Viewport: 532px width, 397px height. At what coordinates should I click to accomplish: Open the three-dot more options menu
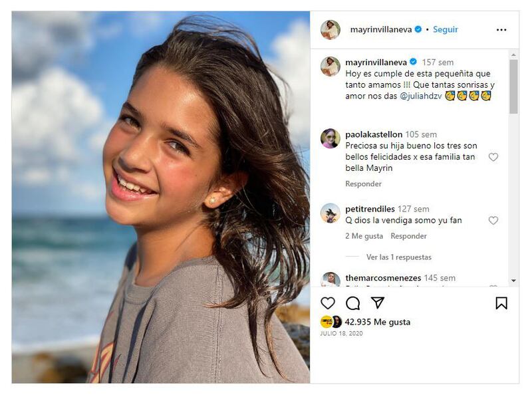point(501,30)
